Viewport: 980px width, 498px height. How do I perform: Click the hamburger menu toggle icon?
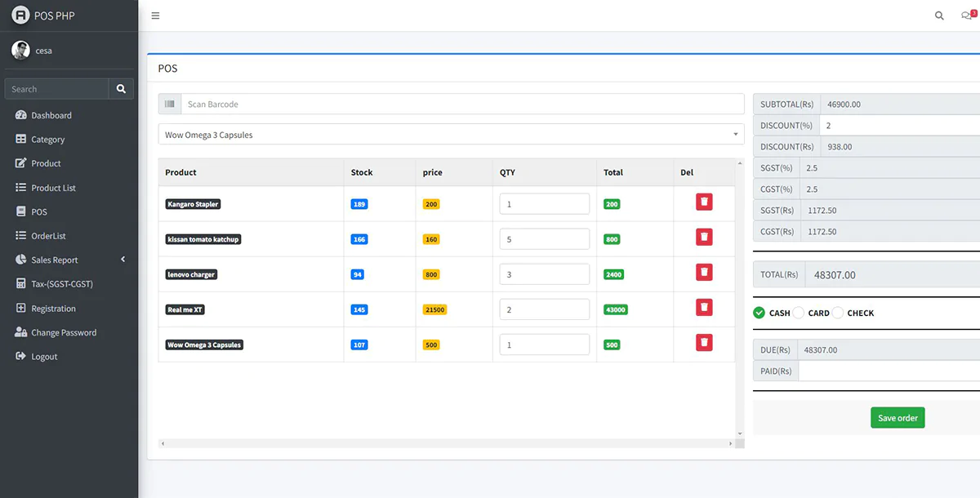pyautogui.click(x=155, y=16)
